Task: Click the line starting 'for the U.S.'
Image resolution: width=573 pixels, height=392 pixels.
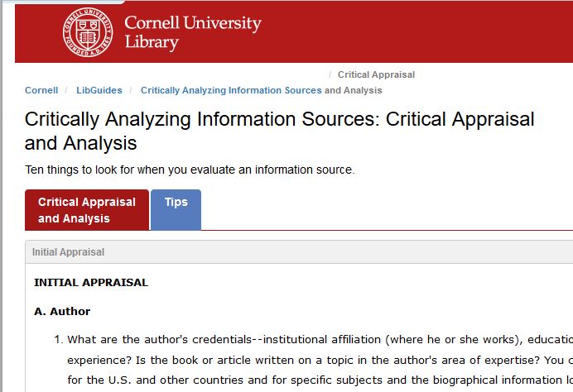Action: coord(320,380)
